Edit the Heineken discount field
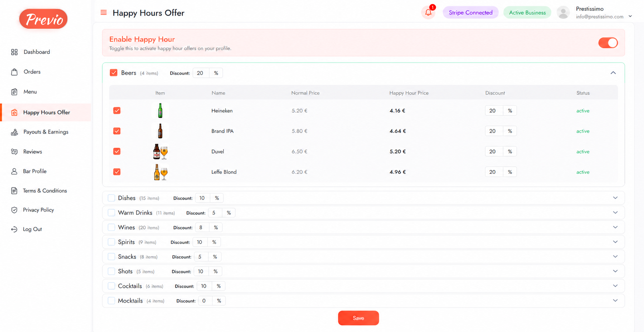 494,111
